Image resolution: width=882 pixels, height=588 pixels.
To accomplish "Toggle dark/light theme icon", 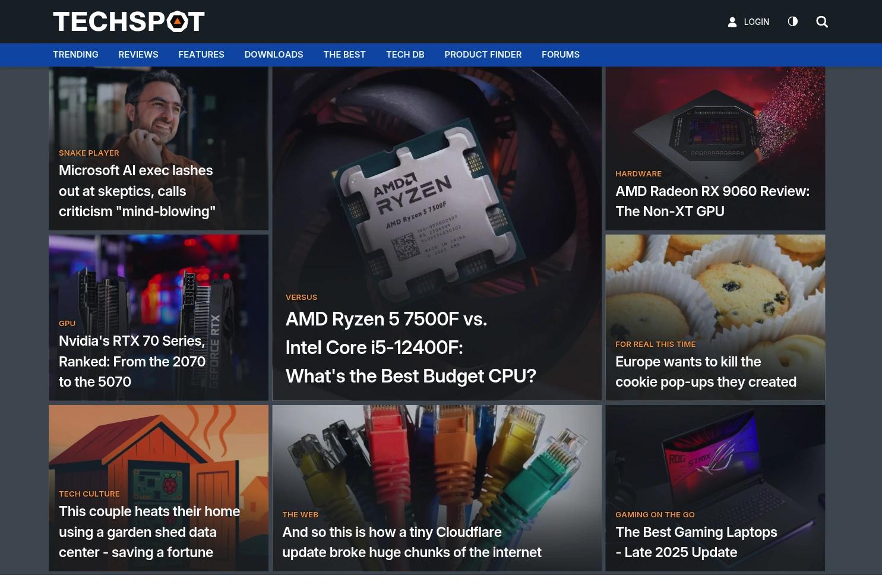I will tap(793, 21).
